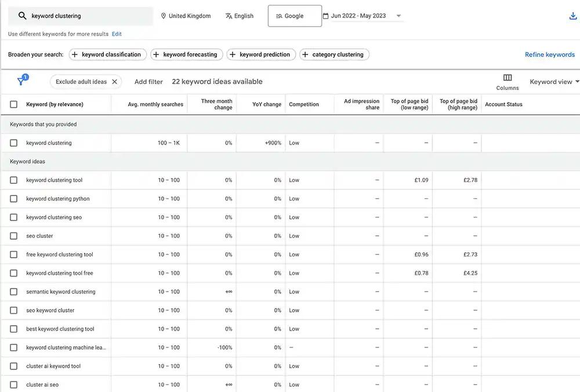Click the £4.25 high range bid value
Viewport: 580px width, 392px height.
(470, 273)
